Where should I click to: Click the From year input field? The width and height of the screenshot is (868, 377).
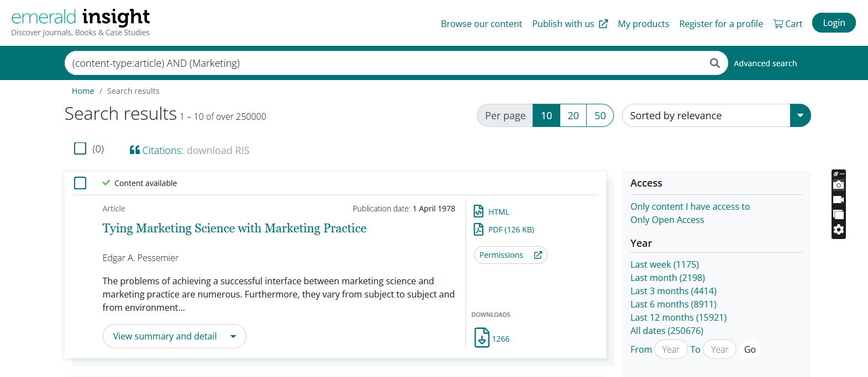click(670, 349)
